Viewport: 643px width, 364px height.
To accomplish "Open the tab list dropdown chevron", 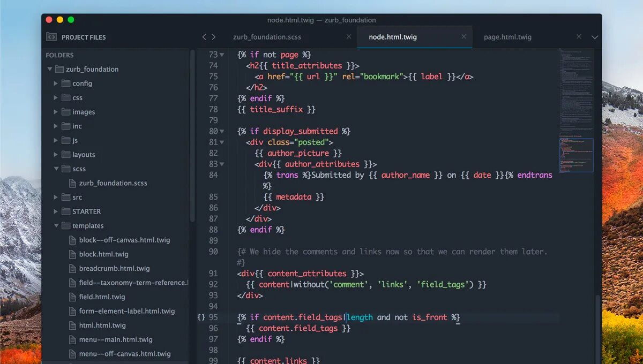I will coord(594,37).
